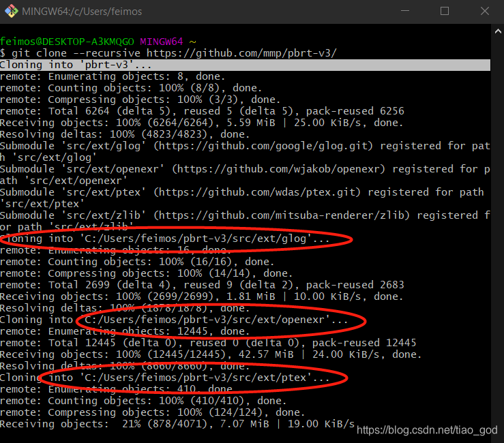504x443 pixels.
Task: Click 'Compressing objects: 100% (3/3), done.' line
Action: tap(140, 100)
